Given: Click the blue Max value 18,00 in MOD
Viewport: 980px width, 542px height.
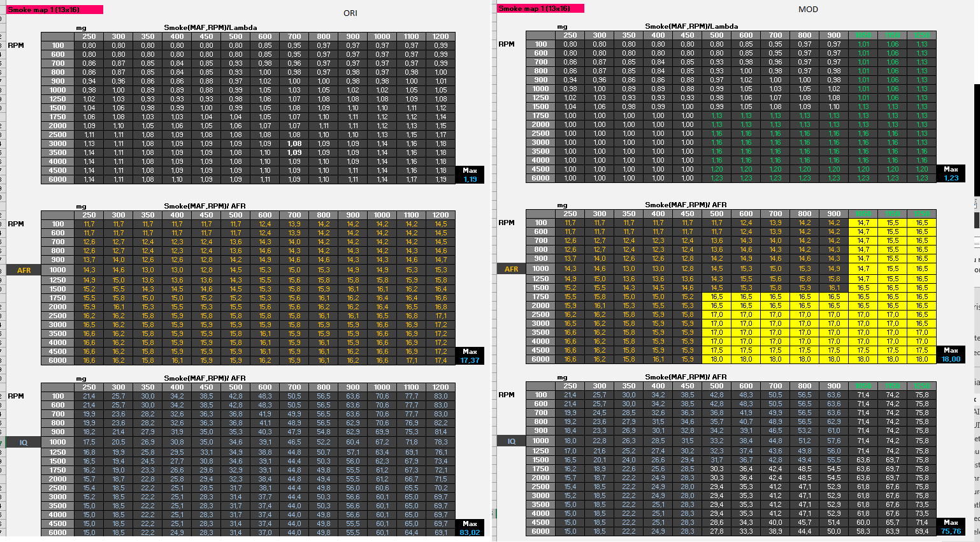Looking at the screenshot, I should [951, 359].
